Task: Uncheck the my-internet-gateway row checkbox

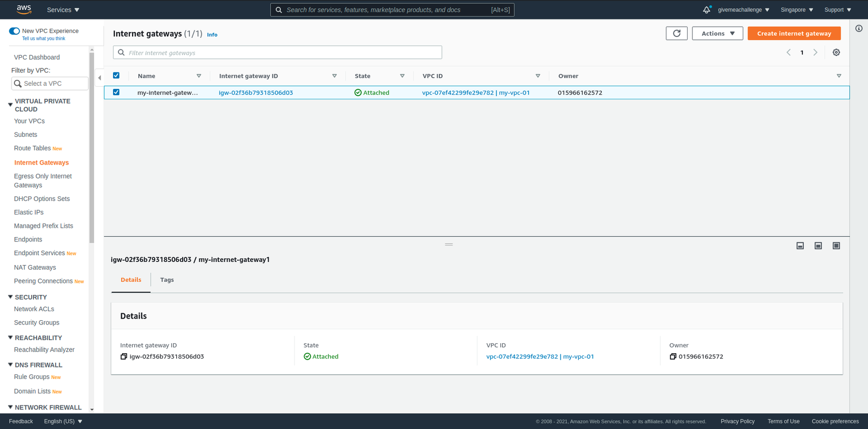Action: (116, 92)
